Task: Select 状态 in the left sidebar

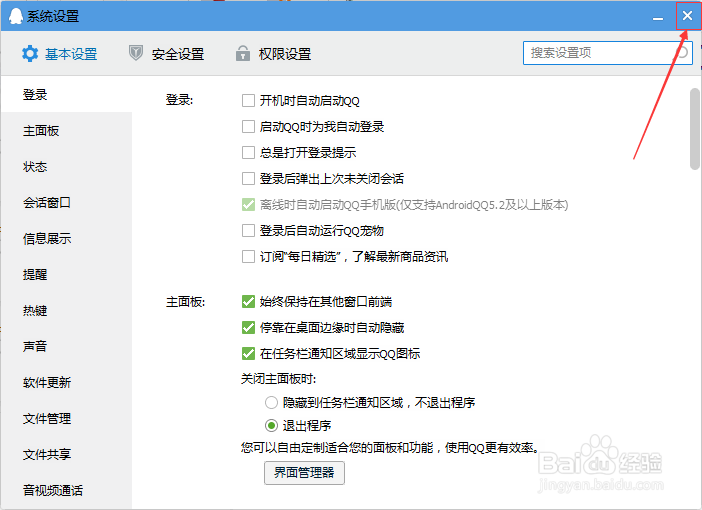Action: point(66,167)
